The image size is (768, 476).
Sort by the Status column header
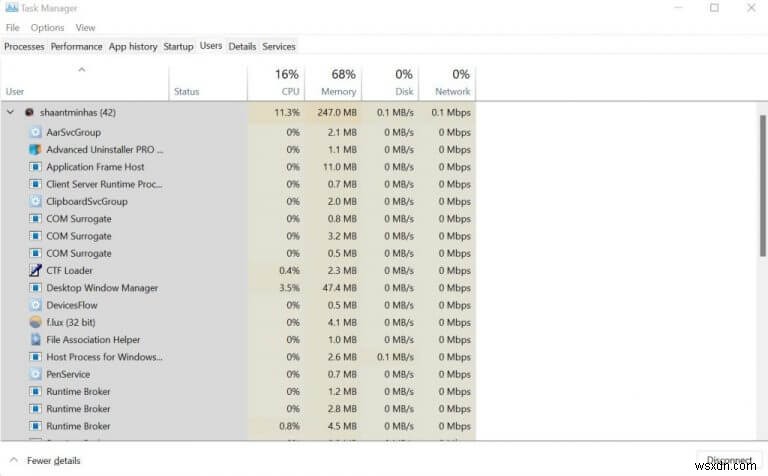coord(208,82)
